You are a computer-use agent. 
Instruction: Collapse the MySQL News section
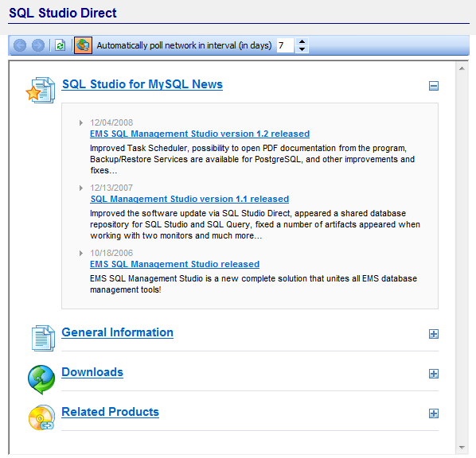(x=434, y=86)
